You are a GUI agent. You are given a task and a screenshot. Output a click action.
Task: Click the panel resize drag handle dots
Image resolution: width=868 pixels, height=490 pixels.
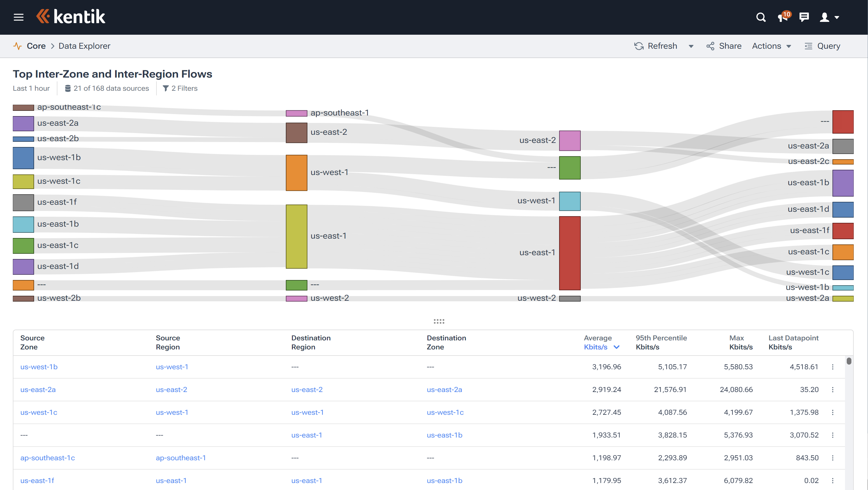[439, 321]
